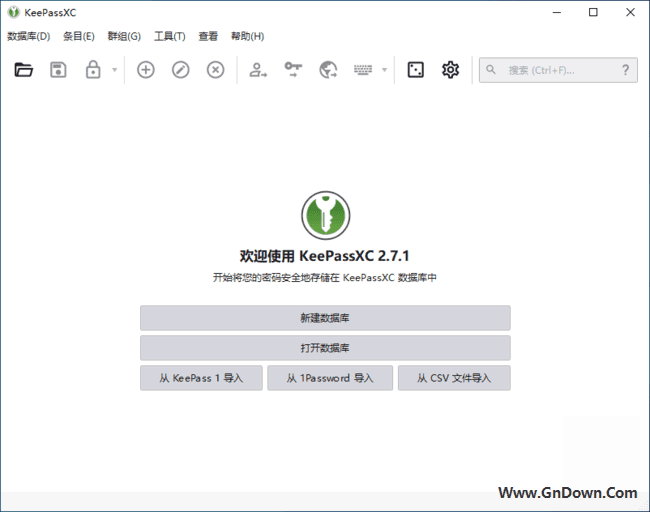Click the Add New Entry plus icon
650x512 pixels.
click(x=146, y=70)
